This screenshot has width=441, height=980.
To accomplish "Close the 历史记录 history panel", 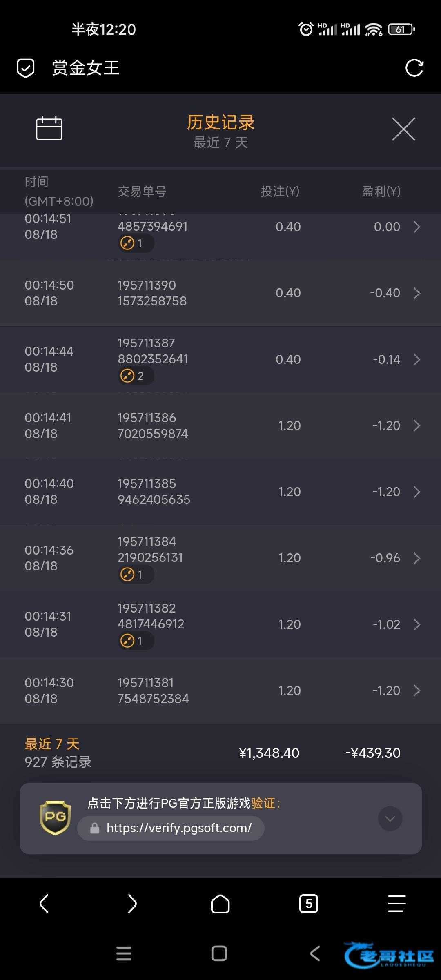I will (403, 129).
